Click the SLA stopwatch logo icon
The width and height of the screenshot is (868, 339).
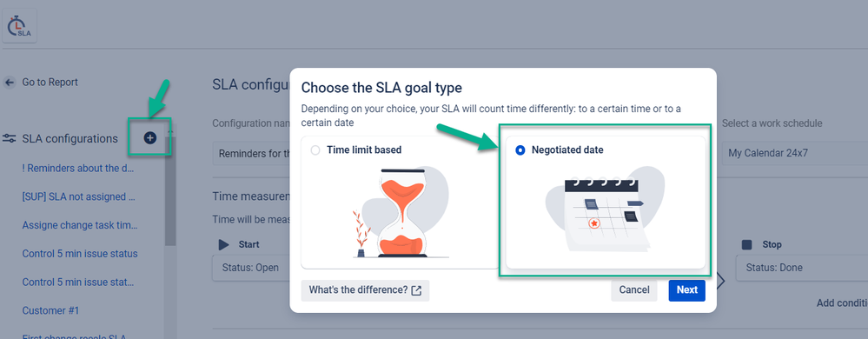[20, 25]
